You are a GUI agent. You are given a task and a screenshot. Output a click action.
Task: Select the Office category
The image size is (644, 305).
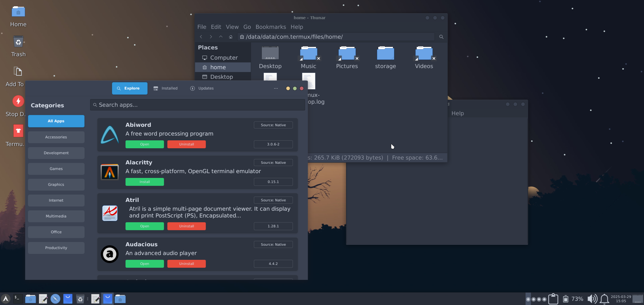tap(56, 232)
